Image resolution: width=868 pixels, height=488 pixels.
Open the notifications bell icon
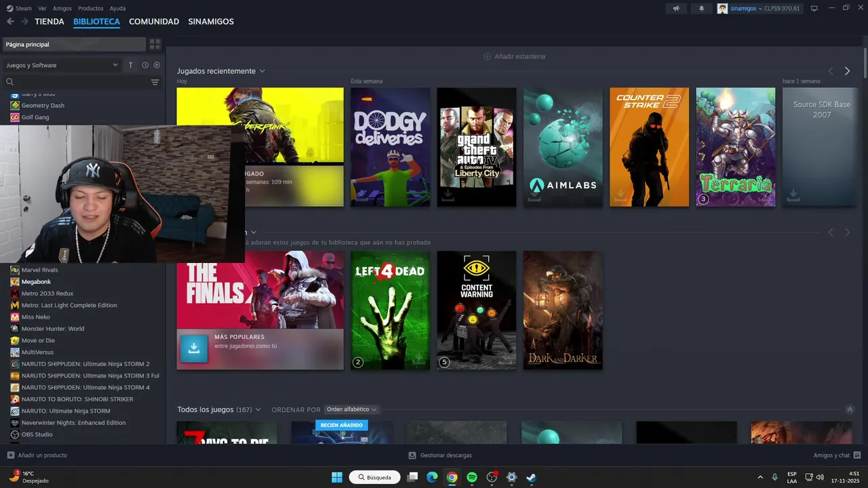point(701,8)
